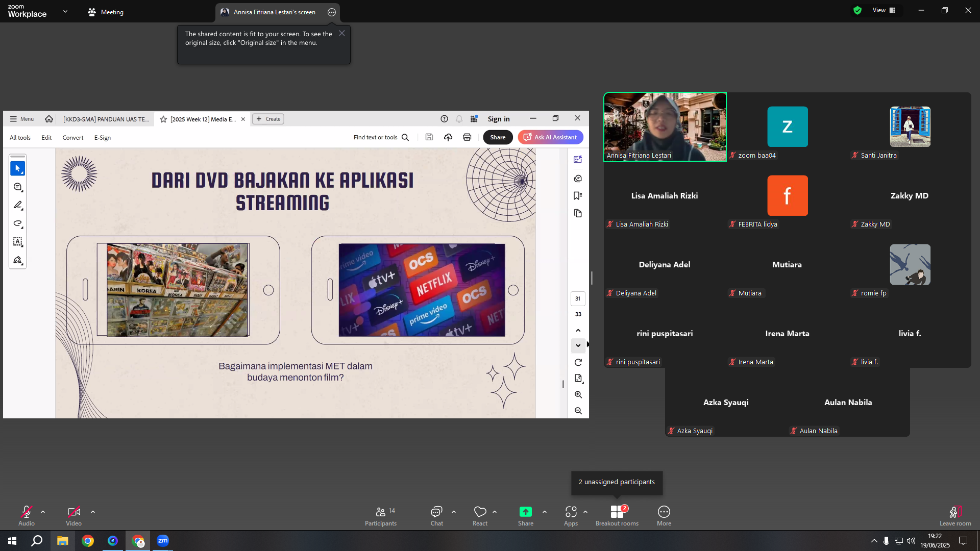Open the Acrobat Home icon
980x551 pixels.
[x=49, y=119]
